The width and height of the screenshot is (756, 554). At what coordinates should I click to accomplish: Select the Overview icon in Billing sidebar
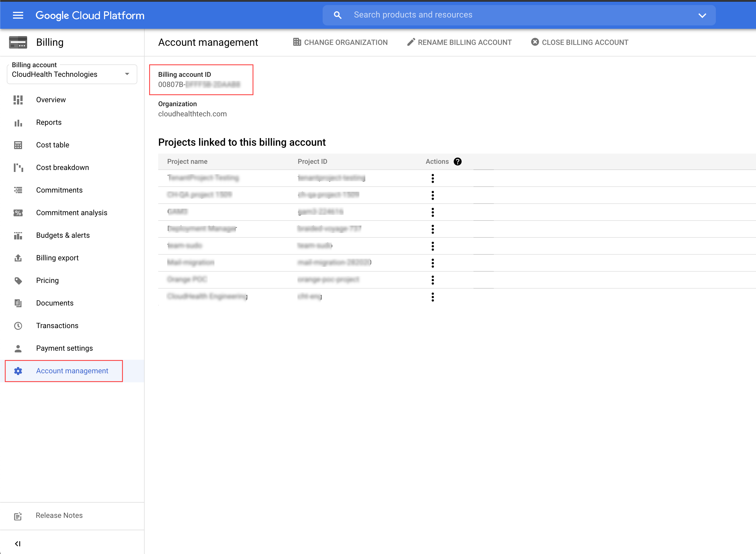tap(18, 100)
